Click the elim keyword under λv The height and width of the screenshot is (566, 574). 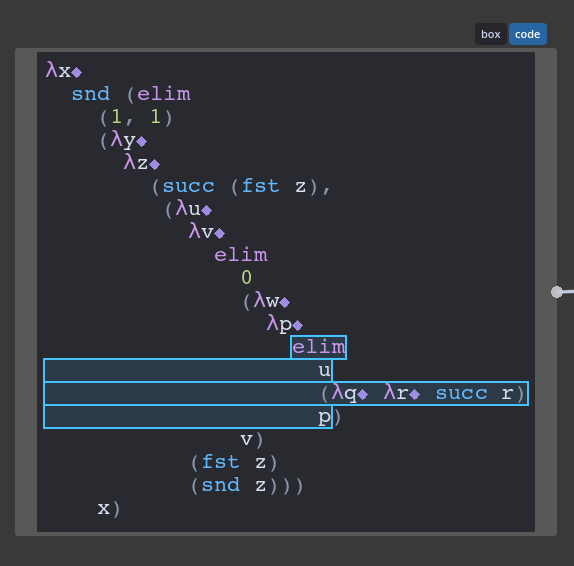[x=241, y=255]
